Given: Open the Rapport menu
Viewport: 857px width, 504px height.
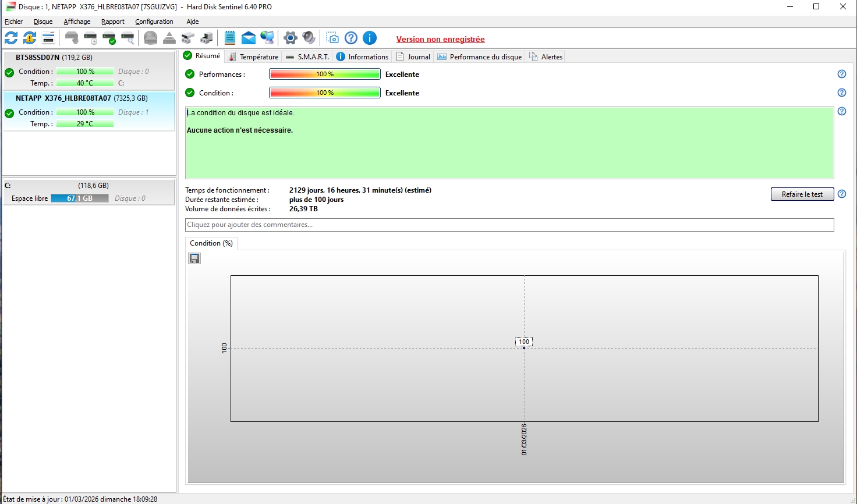Looking at the screenshot, I should (x=112, y=22).
